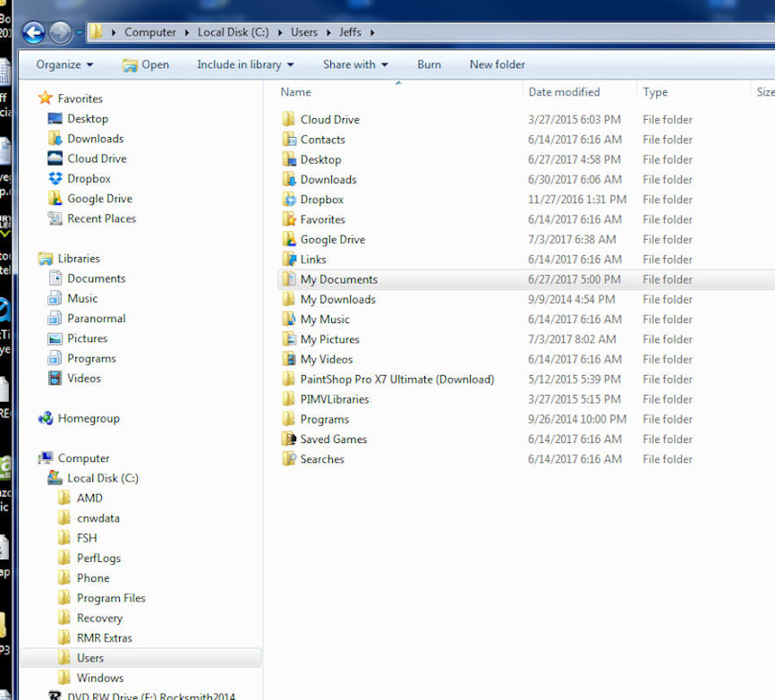775x700 pixels.
Task: Click the New folder button
Action: tap(497, 64)
